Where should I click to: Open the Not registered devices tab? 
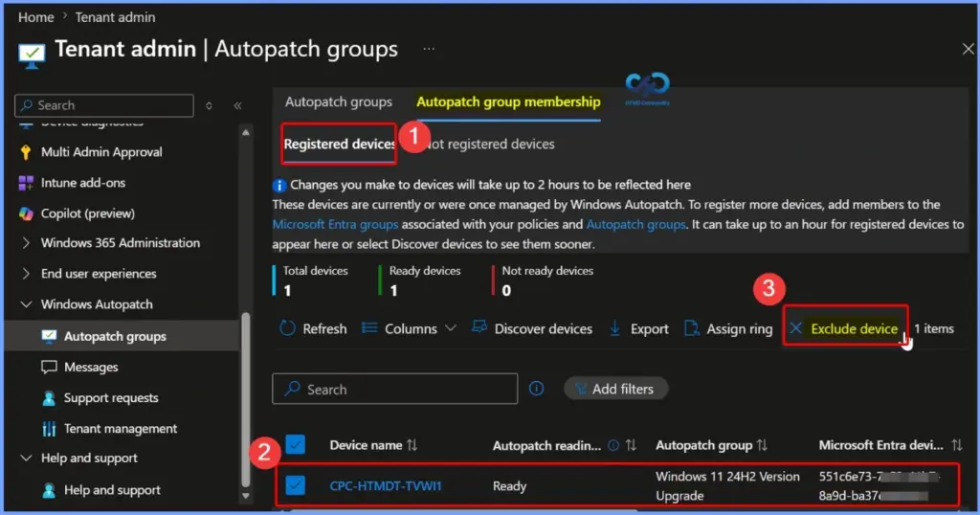(491, 144)
